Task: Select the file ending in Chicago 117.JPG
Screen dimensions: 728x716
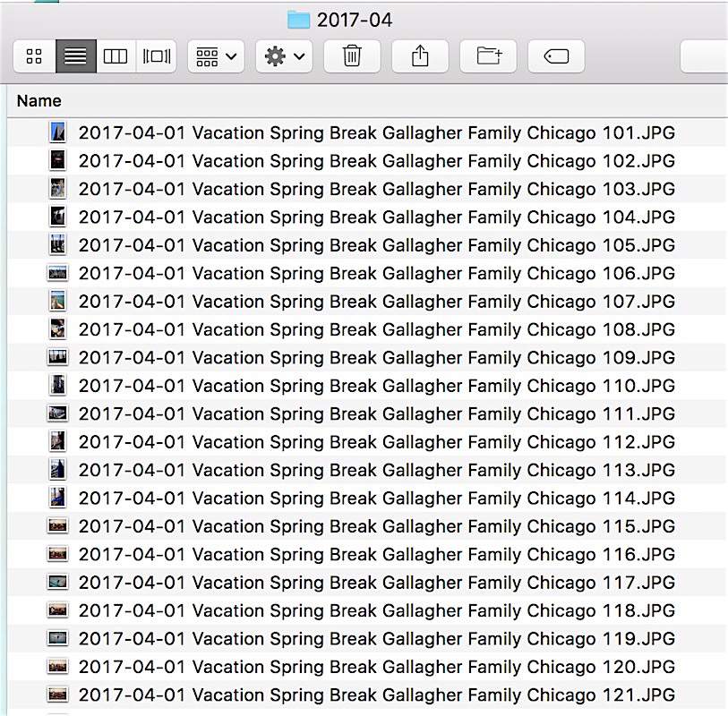Action: pos(367,582)
